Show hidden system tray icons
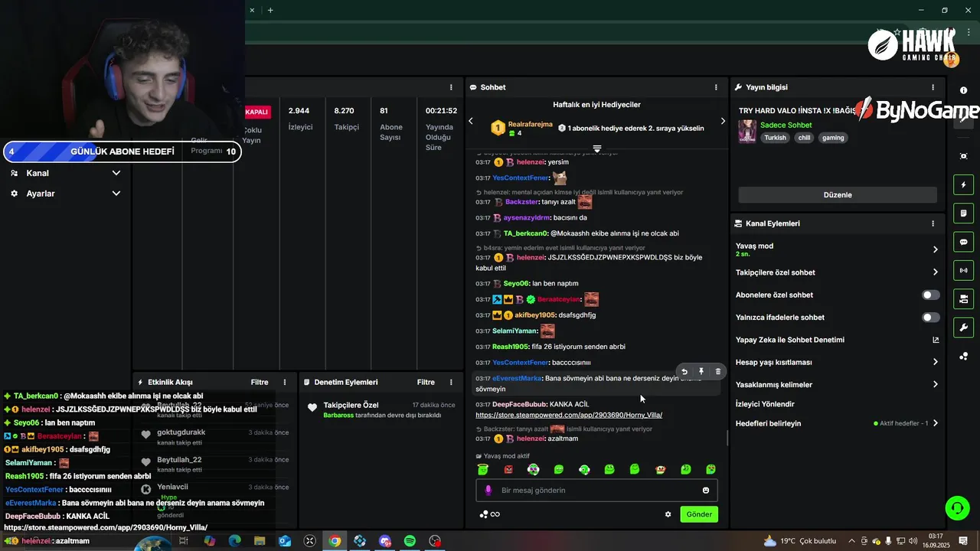This screenshot has width=980, height=551. [851, 541]
